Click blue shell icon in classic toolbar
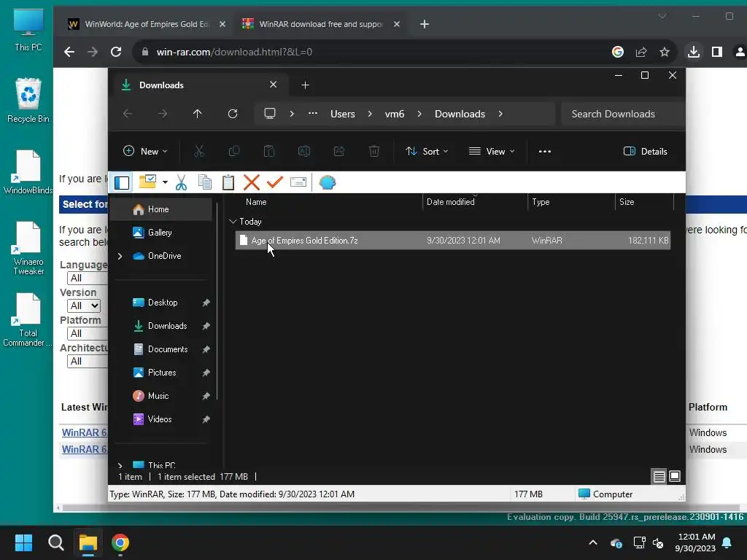The image size is (747, 560). pos(328,182)
